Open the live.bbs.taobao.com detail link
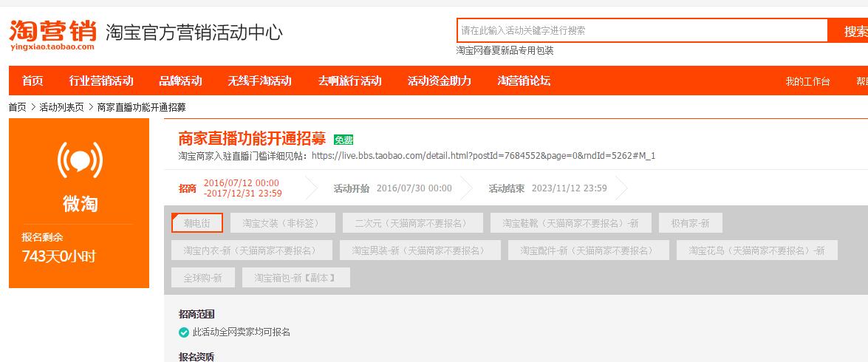868x362 pixels. (x=483, y=156)
